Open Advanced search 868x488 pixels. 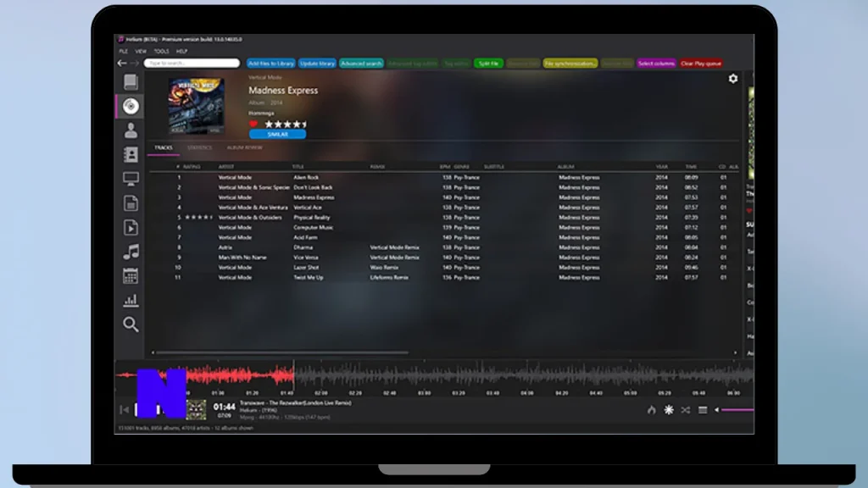pos(361,64)
